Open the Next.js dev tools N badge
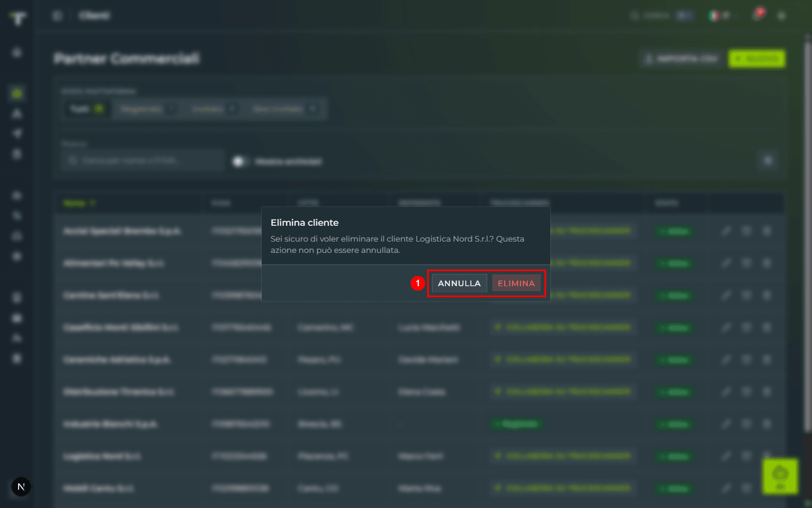The width and height of the screenshot is (812, 508). [x=21, y=487]
